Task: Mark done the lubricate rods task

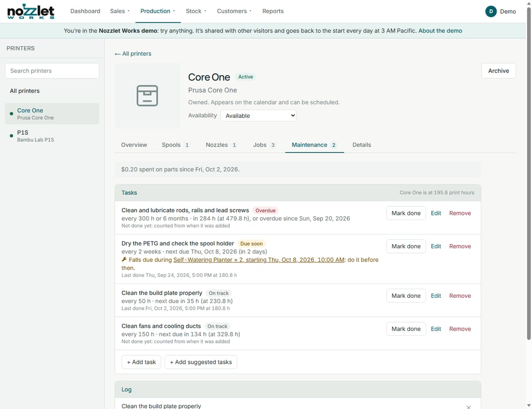Action: (406, 213)
